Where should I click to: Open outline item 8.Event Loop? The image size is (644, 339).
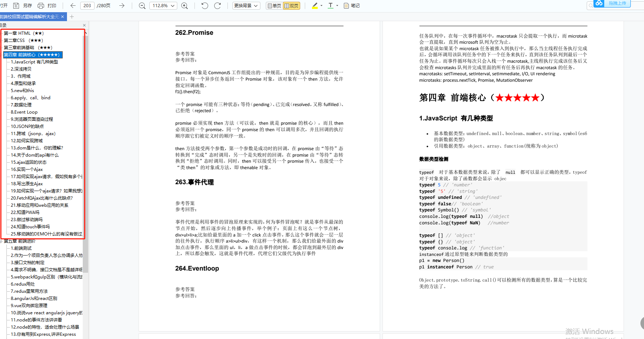pos(24,112)
